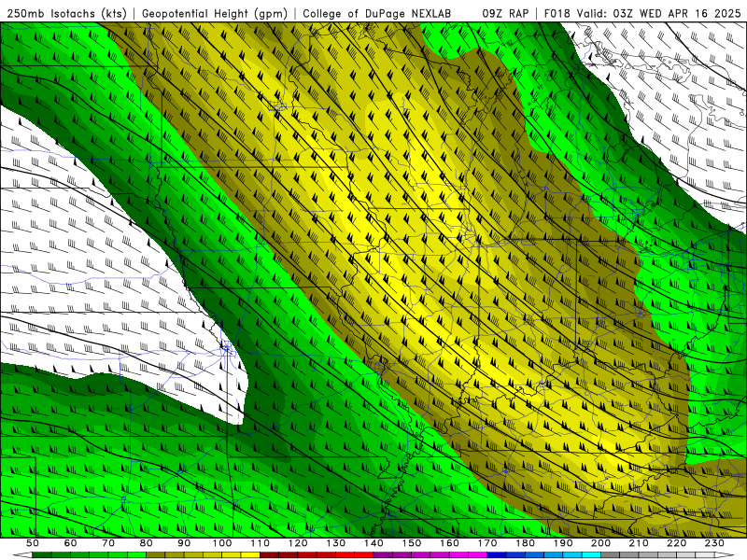Click the '09Z RAP' model run label
The width and height of the screenshot is (747, 560).
pos(505,14)
